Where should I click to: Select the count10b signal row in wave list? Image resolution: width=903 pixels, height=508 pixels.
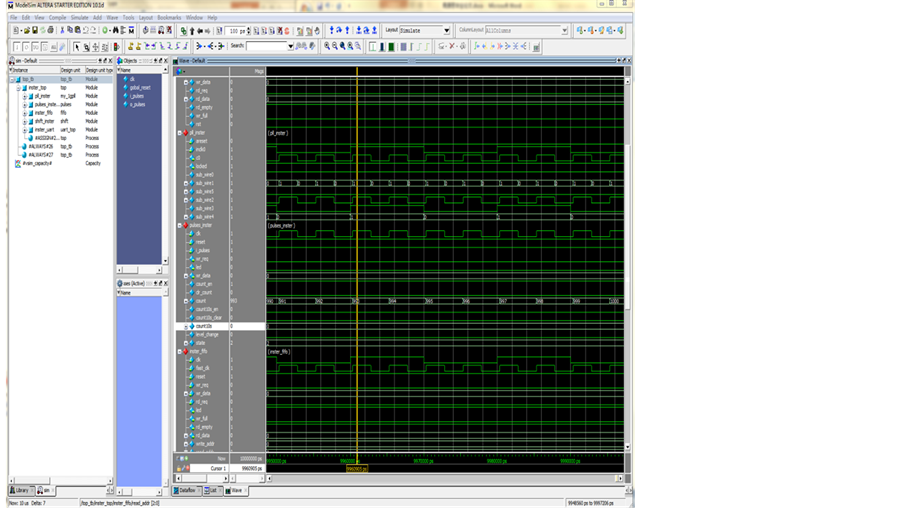(x=203, y=326)
